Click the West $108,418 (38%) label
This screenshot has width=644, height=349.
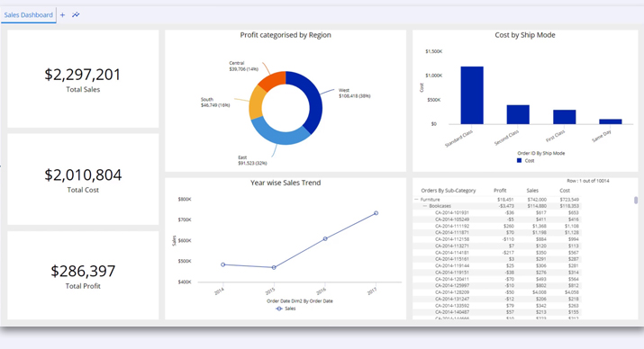click(x=355, y=93)
